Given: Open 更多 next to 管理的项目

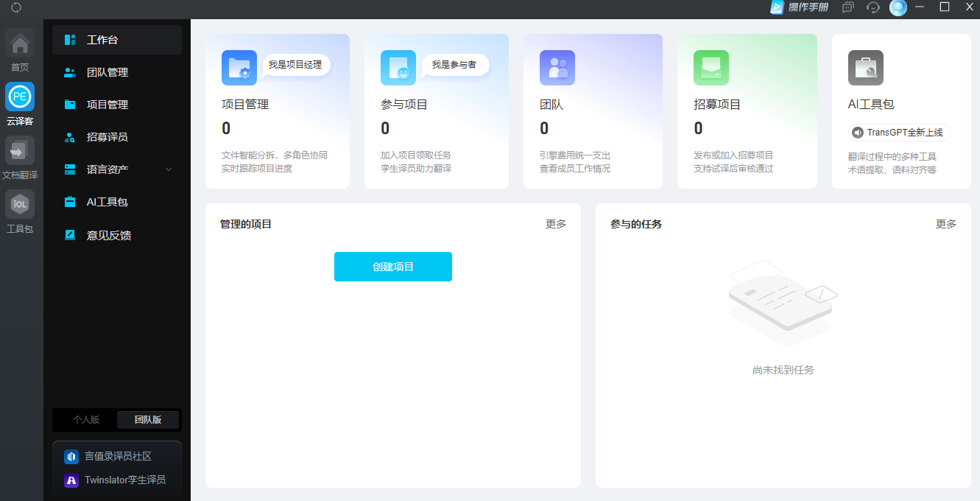Looking at the screenshot, I should [556, 224].
